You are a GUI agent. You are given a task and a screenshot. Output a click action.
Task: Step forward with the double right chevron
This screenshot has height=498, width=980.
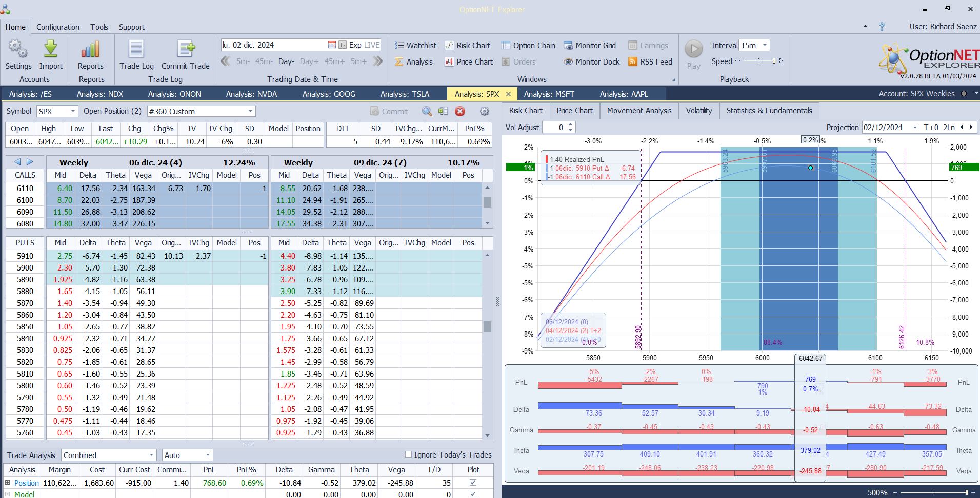378,61
